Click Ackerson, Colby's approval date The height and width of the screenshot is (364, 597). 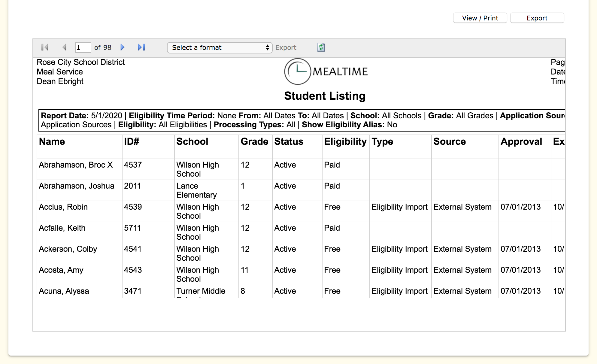point(520,249)
